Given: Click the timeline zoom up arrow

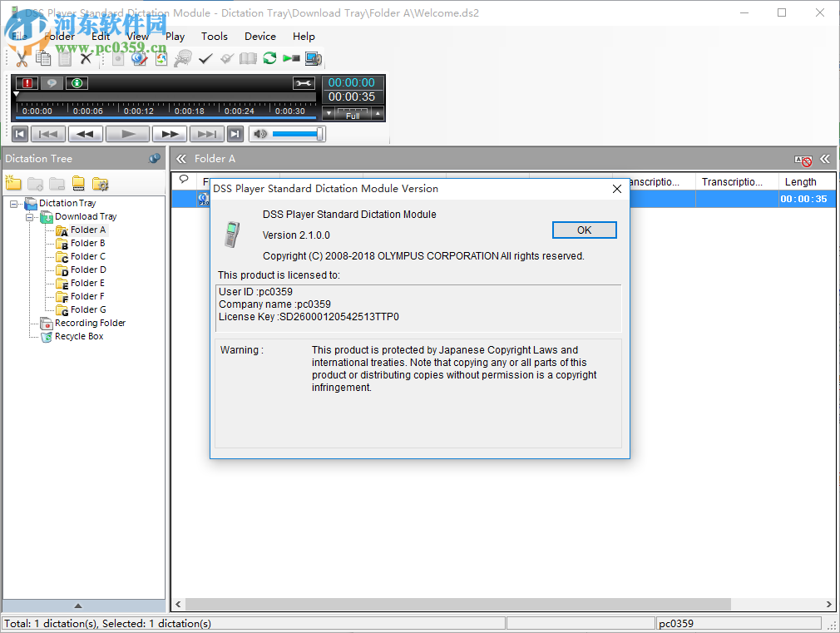Looking at the screenshot, I should pyautogui.click(x=378, y=114).
